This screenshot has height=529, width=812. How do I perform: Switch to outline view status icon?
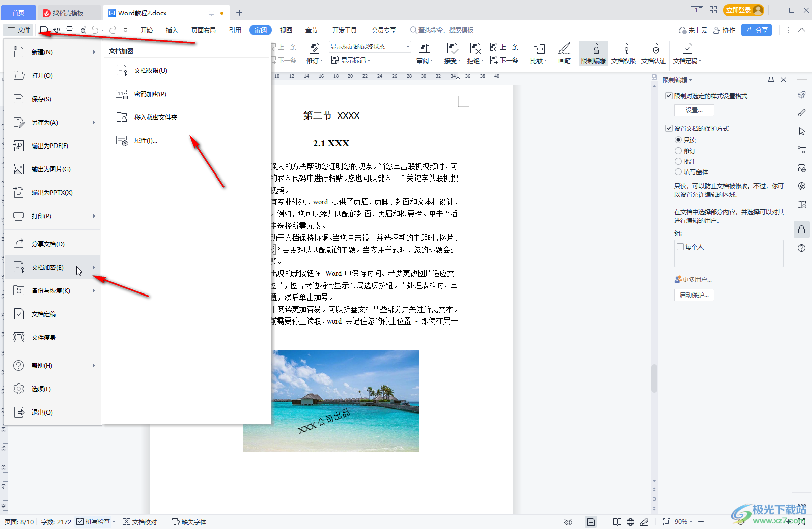point(604,522)
